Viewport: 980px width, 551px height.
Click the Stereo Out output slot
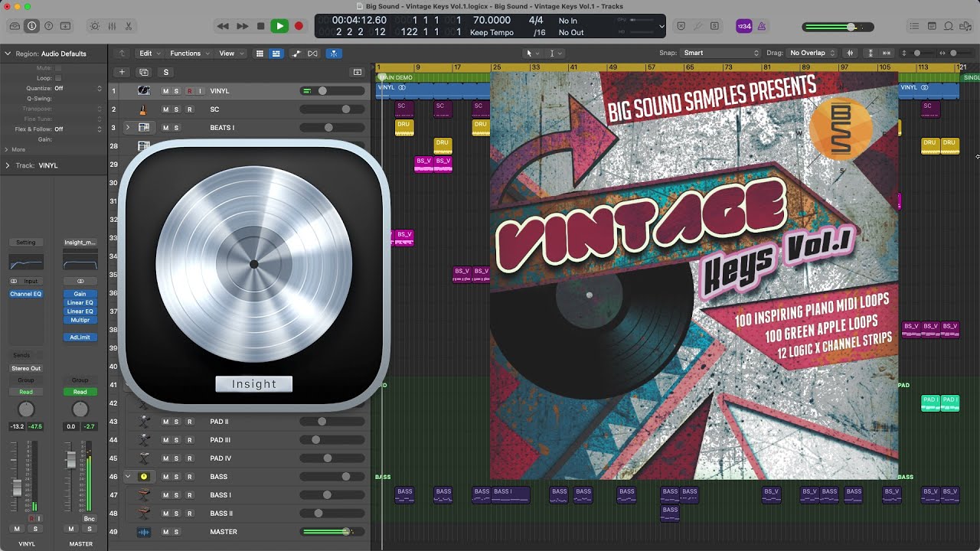pos(26,368)
